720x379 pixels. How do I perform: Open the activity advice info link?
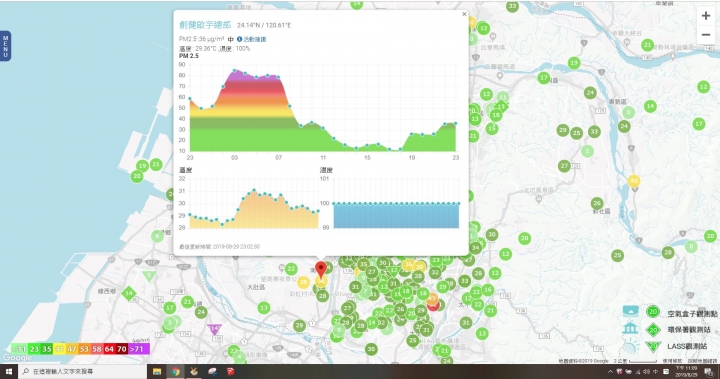pos(251,40)
